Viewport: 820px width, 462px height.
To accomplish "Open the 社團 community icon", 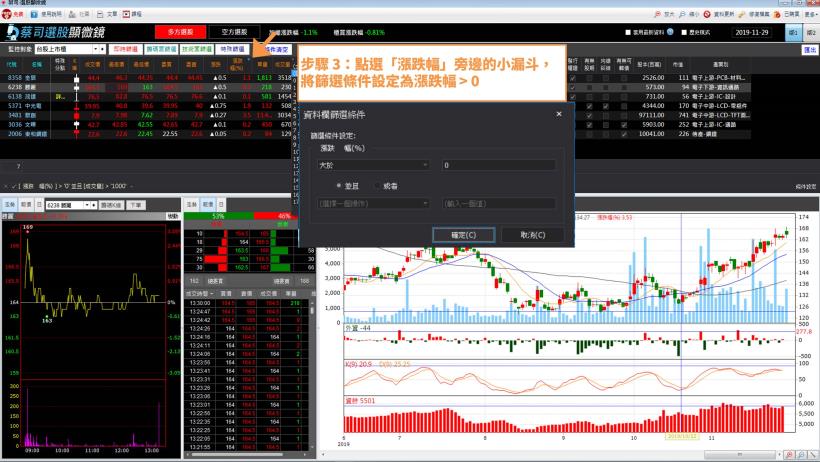I will click(72, 14).
